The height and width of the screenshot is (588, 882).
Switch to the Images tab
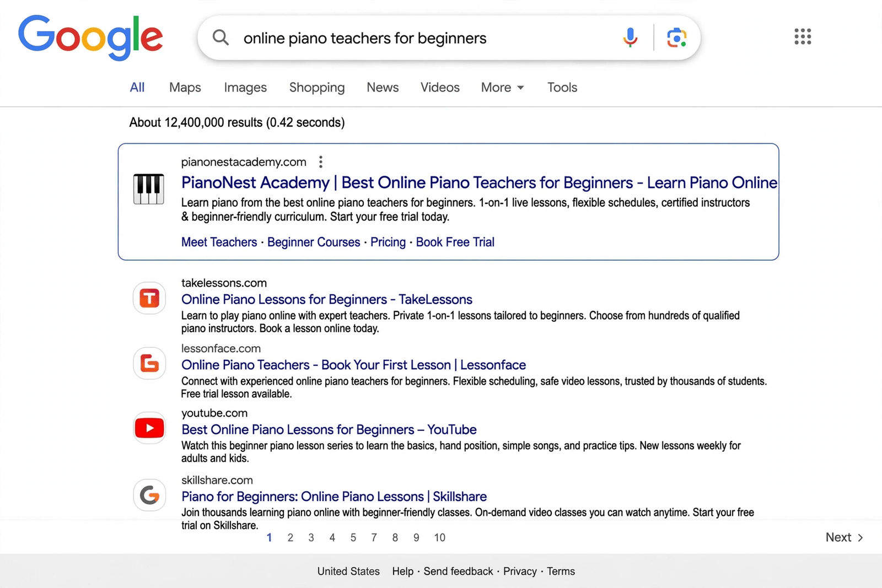(245, 87)
